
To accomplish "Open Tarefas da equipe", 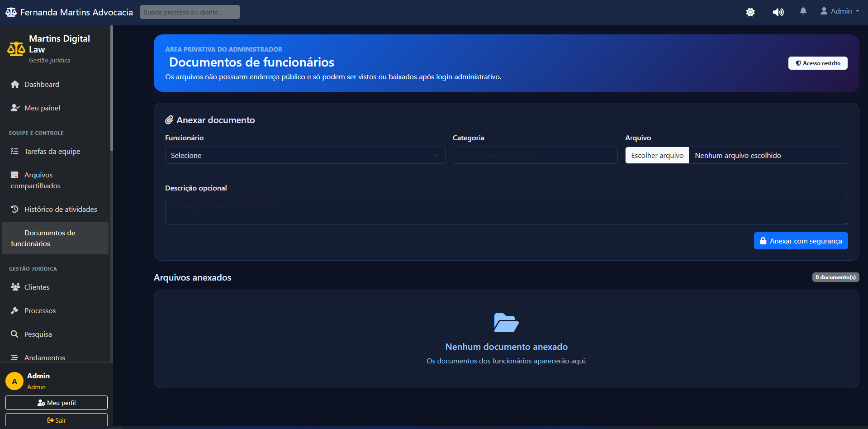I will 55,151.
